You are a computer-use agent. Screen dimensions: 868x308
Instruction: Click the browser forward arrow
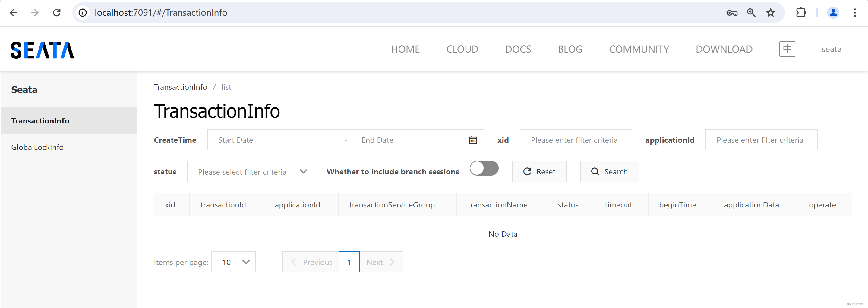35,13
